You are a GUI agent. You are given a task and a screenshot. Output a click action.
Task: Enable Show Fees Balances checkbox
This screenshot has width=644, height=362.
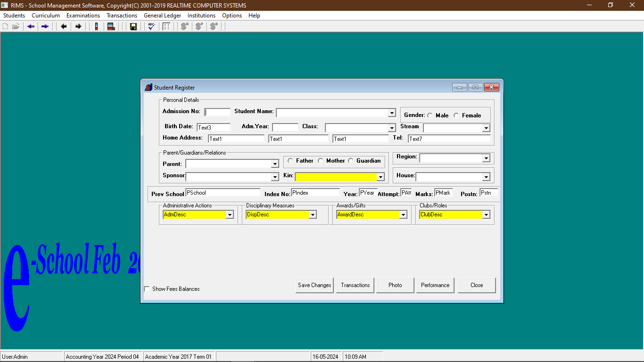click(x=147, y=289)
